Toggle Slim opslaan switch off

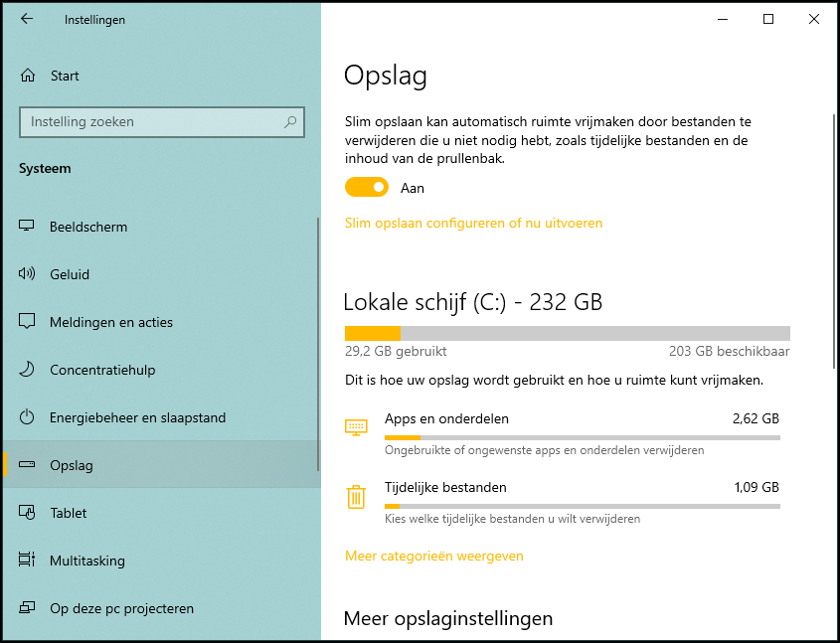[x=367, y=188]
